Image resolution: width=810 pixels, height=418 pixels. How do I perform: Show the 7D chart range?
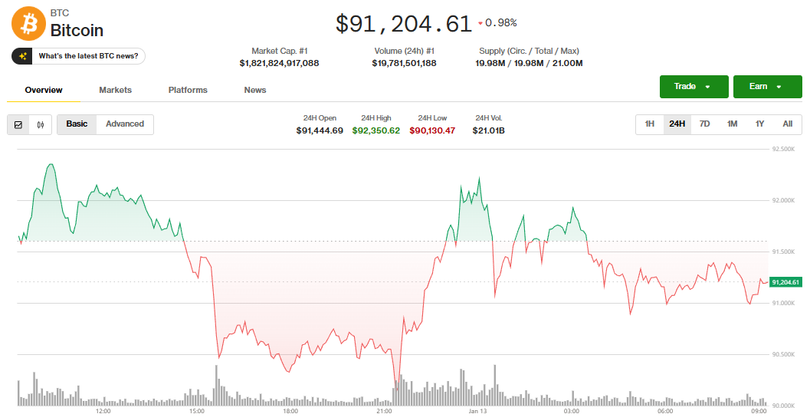pyautogui.click(x=704, y=124)
